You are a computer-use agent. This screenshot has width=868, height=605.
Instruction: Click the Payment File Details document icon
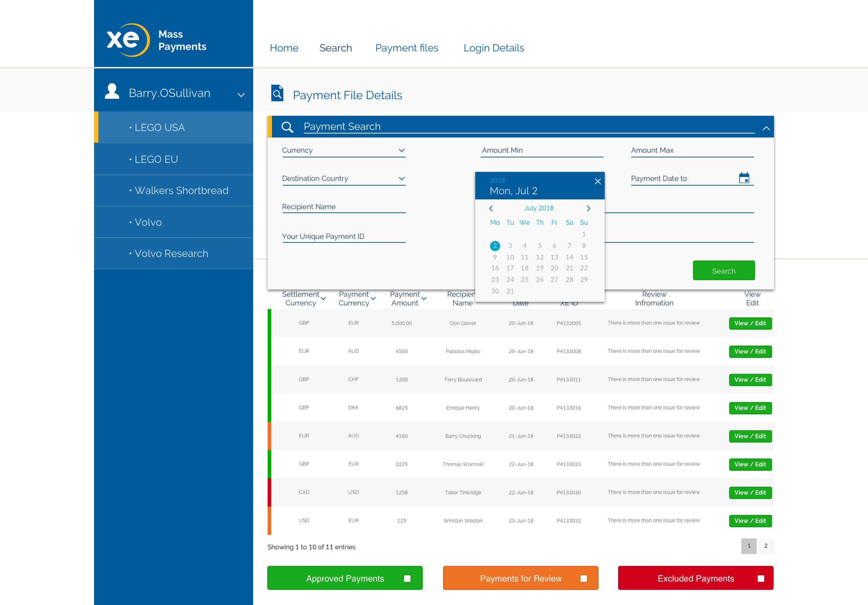(x=277, y=93)
